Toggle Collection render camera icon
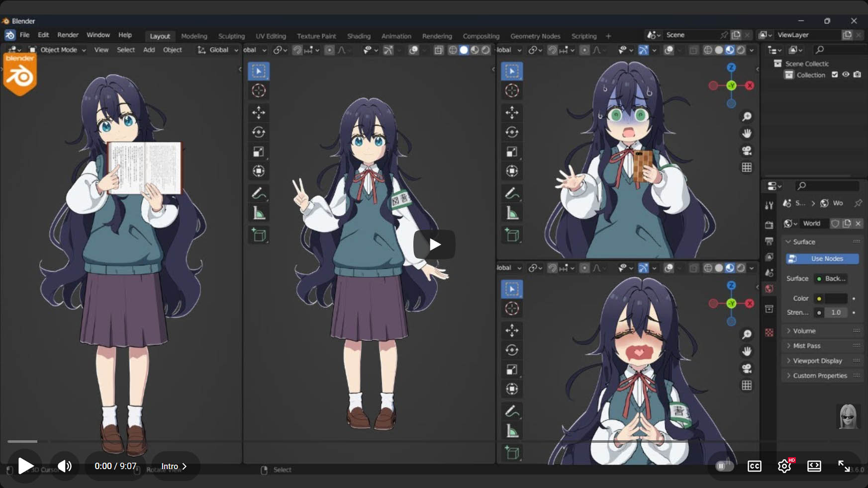This screenshot has height=488, width=868. tap(857, 75)
